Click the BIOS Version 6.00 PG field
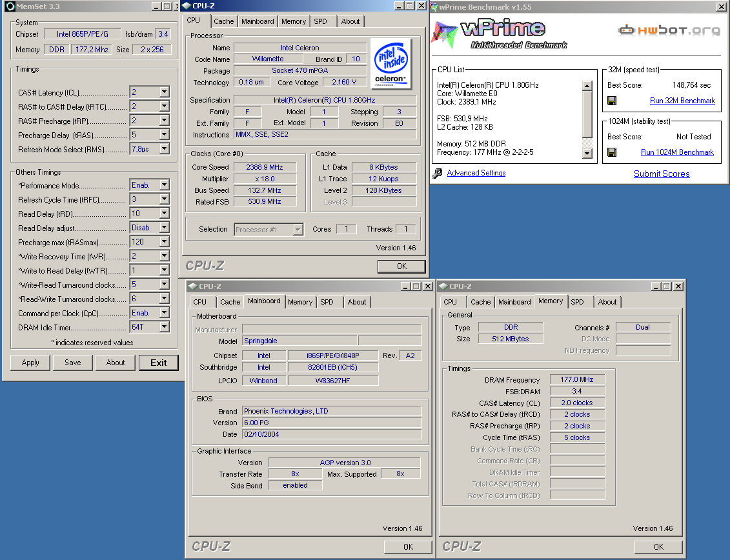Viewport: 730px width, 560px height. (332, 423)
